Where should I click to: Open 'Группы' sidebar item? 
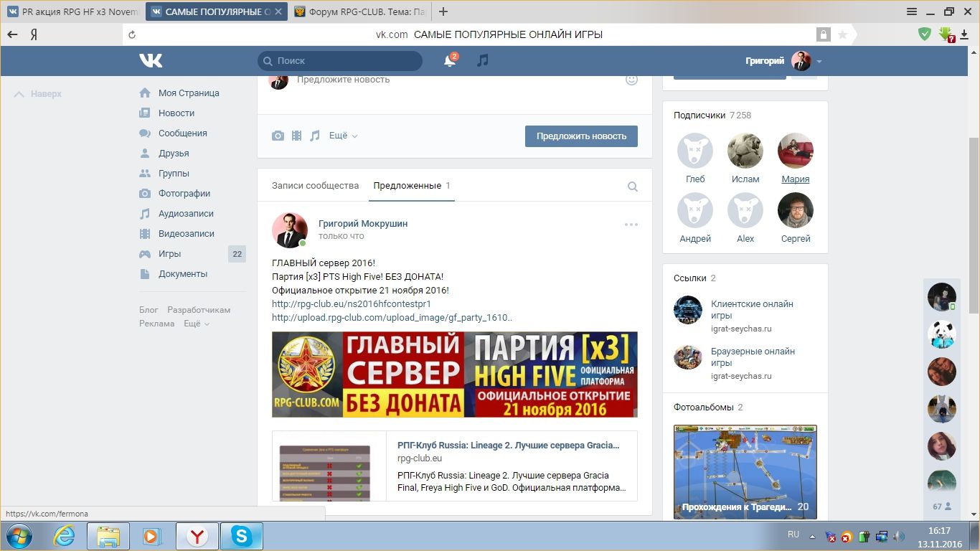pyautogui.click(x=174, y=173)
